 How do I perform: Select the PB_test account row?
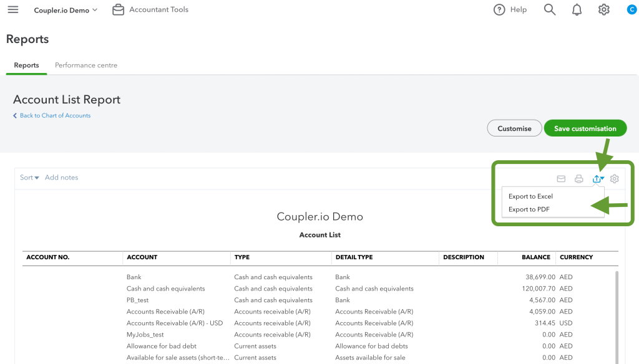point(137,300)
